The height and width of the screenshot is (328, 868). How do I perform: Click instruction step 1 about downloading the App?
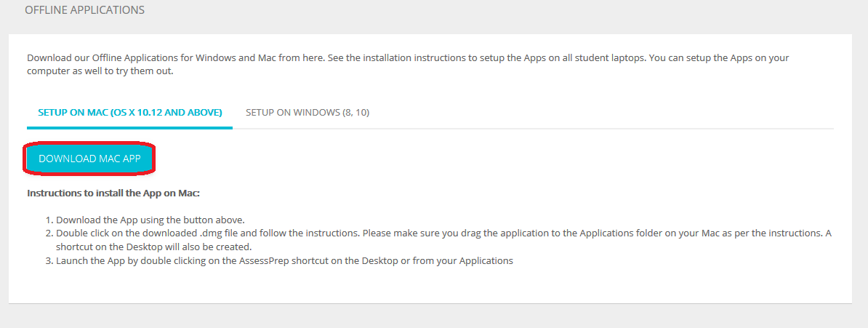[x=150, y=220]
